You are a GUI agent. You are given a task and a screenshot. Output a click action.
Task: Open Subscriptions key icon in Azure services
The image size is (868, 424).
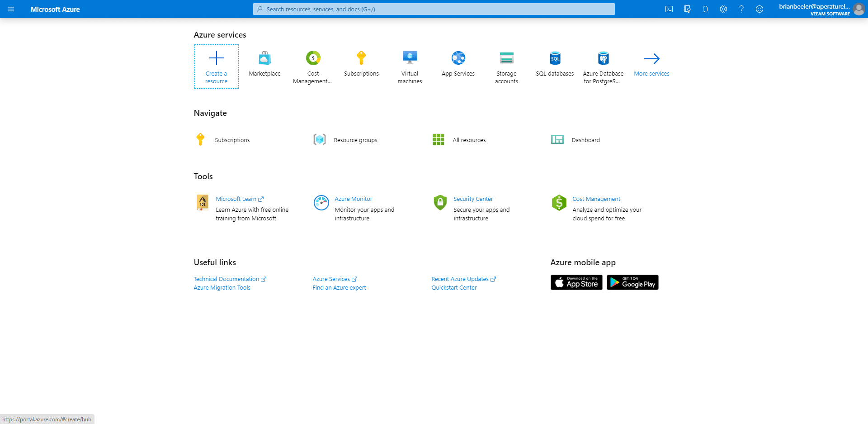pos(361,58)
